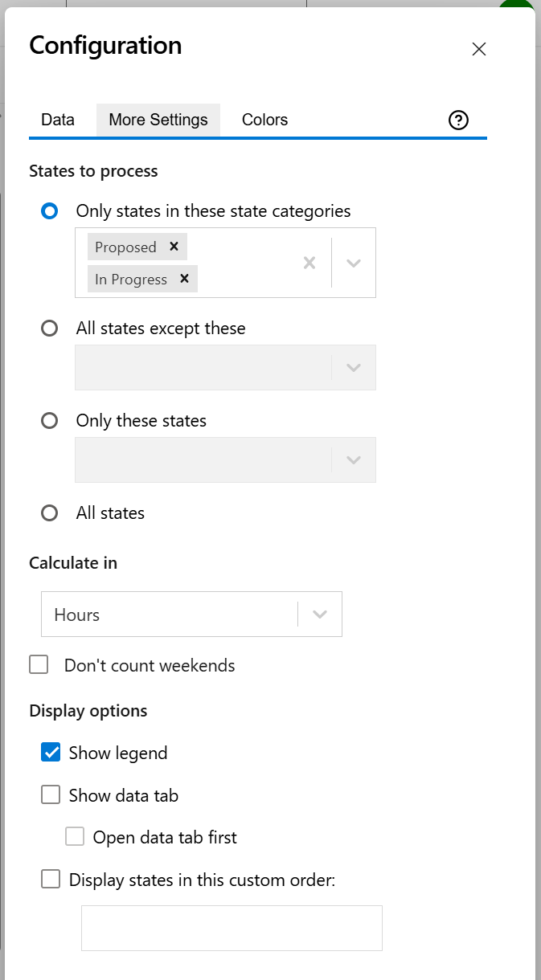541x980 pixels.
Task: Expand the All states except these dropdown
Action: point(353,367)
